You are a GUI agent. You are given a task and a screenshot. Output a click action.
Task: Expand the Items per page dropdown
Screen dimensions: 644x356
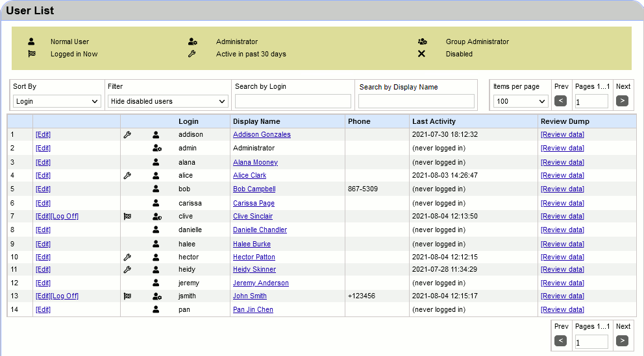tap(520, 101)
